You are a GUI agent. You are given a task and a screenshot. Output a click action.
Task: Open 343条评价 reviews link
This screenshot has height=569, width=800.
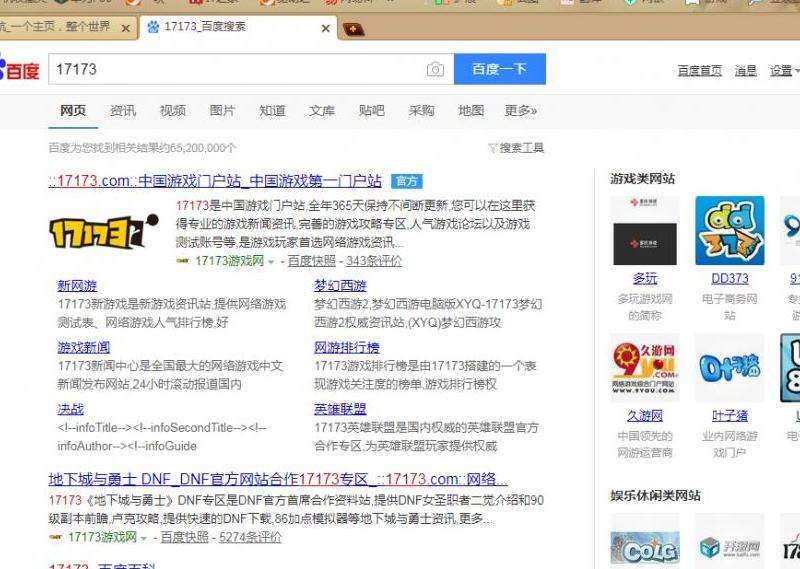[x=374, y=261]
